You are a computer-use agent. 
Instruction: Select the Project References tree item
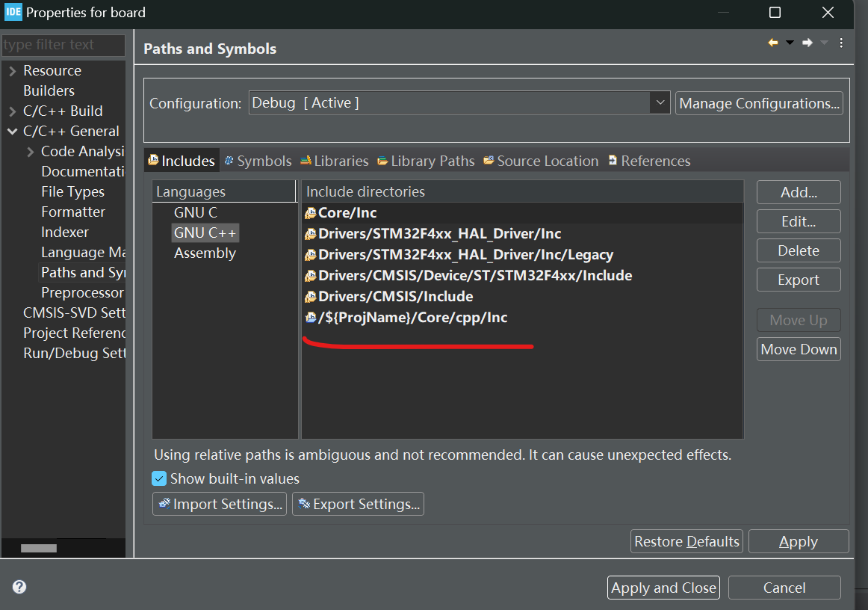pos(74,333)
